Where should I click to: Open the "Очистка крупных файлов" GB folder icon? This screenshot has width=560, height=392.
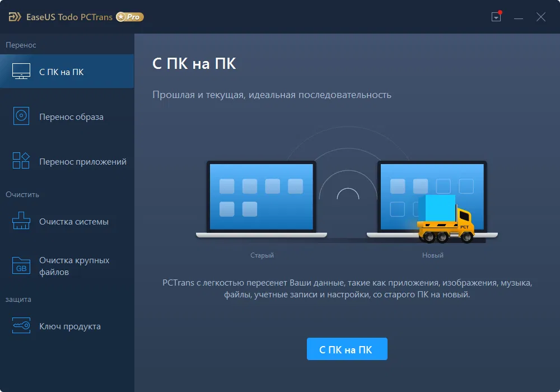click(21, 264)
